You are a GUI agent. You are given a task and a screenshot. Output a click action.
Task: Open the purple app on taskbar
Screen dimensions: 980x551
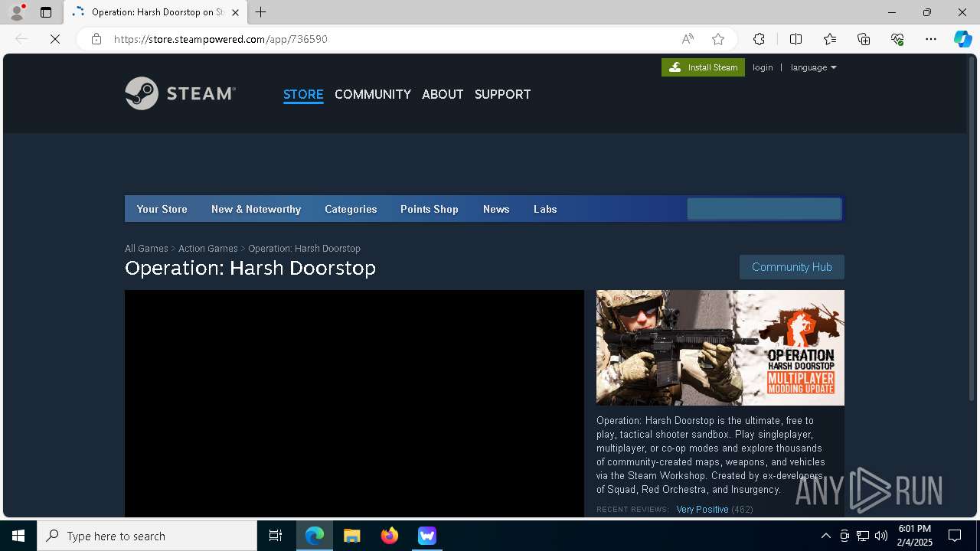427,536
